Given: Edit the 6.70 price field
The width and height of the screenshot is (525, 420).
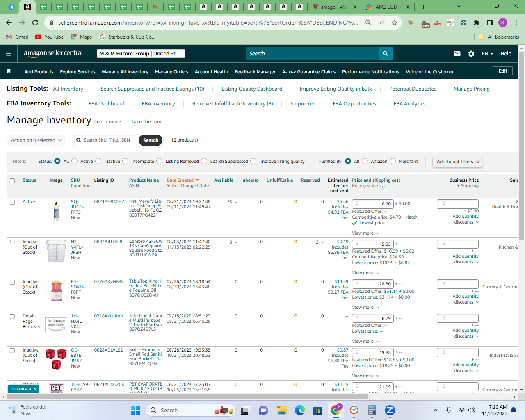Looking at the screenshot, I should [x=373, y=204].
